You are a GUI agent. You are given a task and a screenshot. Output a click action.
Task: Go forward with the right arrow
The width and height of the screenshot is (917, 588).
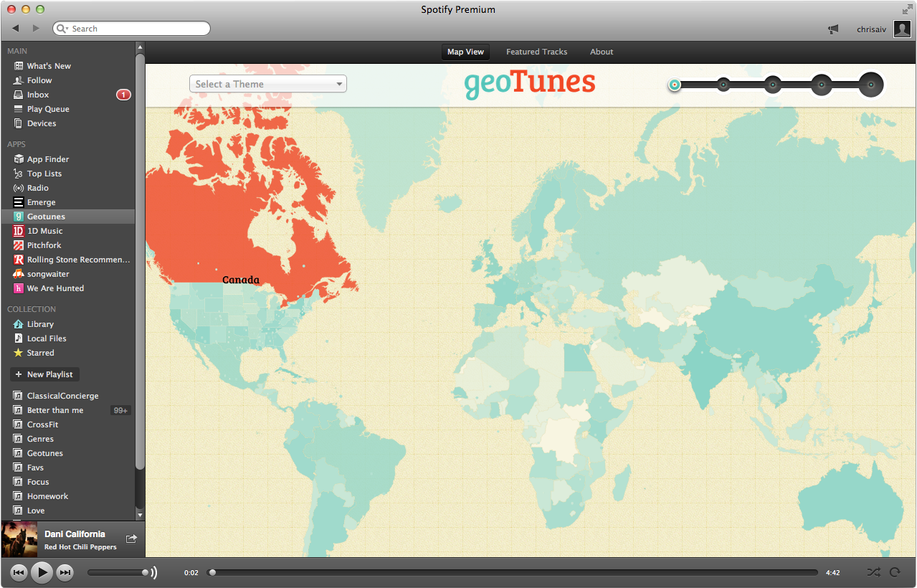tap(36, 29)
